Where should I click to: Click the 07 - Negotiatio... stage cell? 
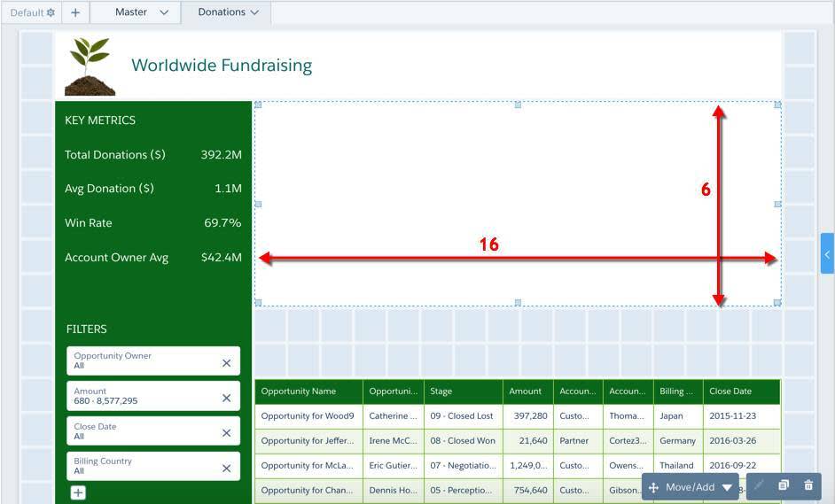(464, 466)
